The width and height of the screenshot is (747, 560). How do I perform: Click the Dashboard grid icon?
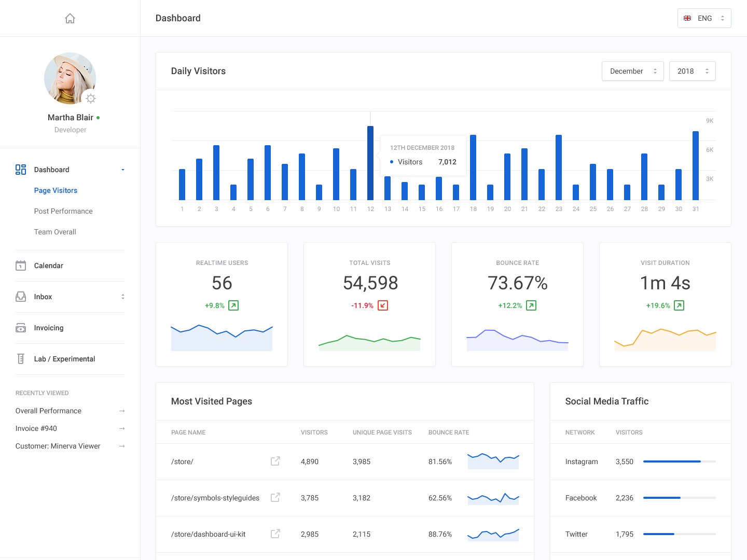pos(21,170)
